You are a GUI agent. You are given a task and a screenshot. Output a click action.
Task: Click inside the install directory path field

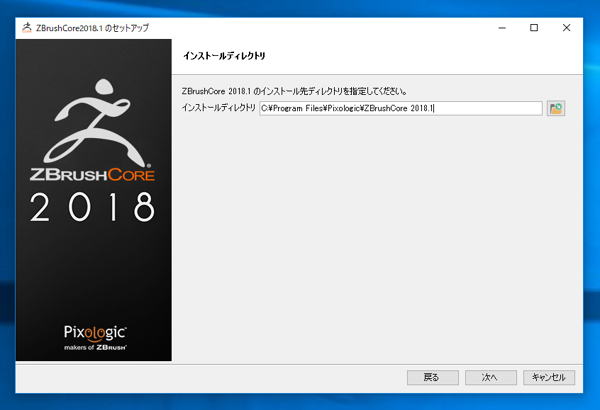(x=401, y=108)
